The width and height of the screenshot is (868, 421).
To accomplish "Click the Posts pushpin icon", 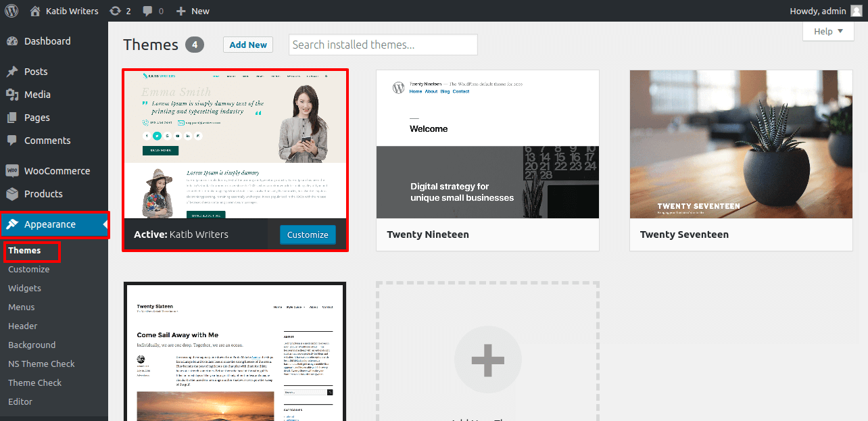I will [12, 72].
